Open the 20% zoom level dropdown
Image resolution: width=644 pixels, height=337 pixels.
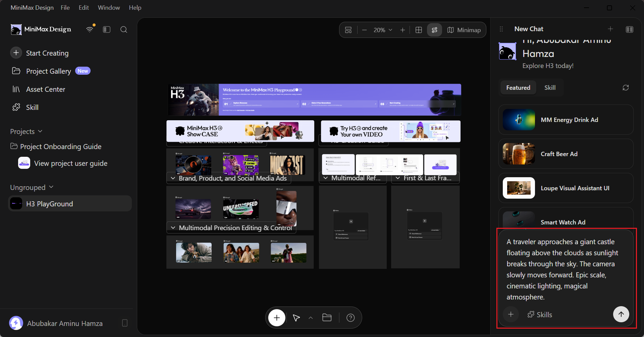tap(383, 30)
